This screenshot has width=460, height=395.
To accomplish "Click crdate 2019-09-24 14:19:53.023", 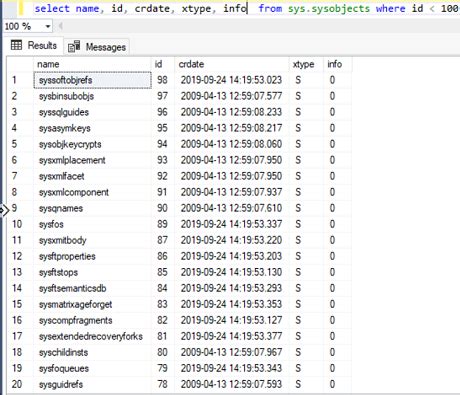I will (232, 80).
